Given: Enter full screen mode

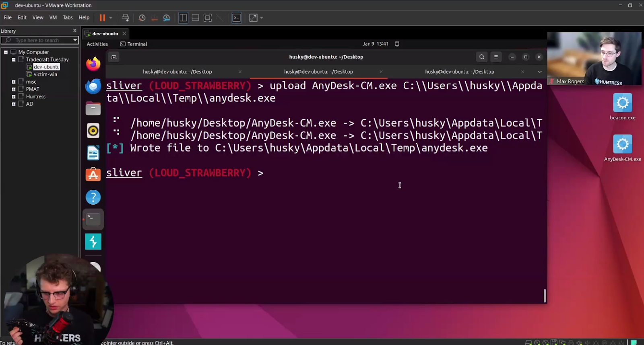Looking at the screenshot, I should pos(208,18).
